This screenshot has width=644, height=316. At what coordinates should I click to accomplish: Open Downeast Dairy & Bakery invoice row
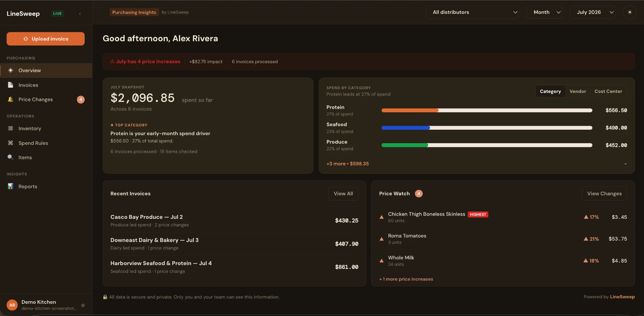click(234, 244)
